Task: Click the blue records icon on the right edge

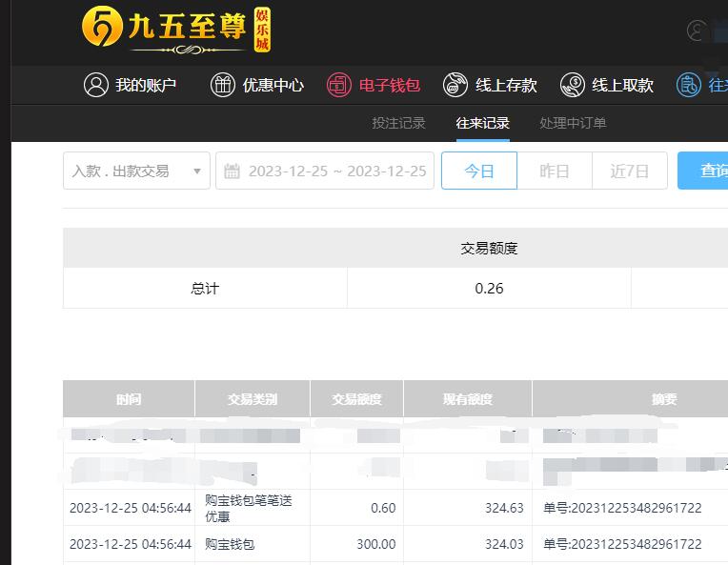Action: [689, 85]
